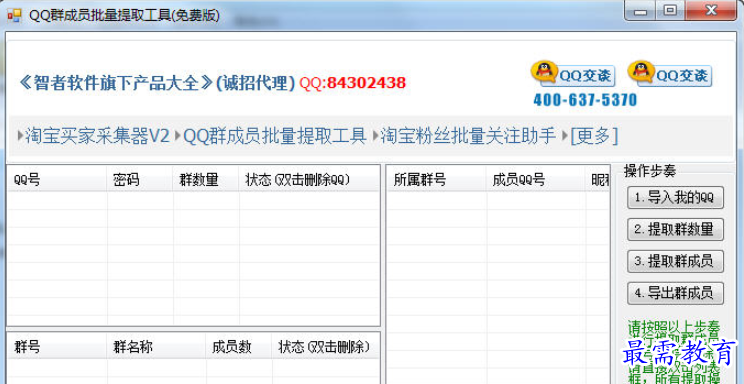The width and height of the screenshot is (744, 384).
Task: Click the 所属群号 column header
Action: 437,180
